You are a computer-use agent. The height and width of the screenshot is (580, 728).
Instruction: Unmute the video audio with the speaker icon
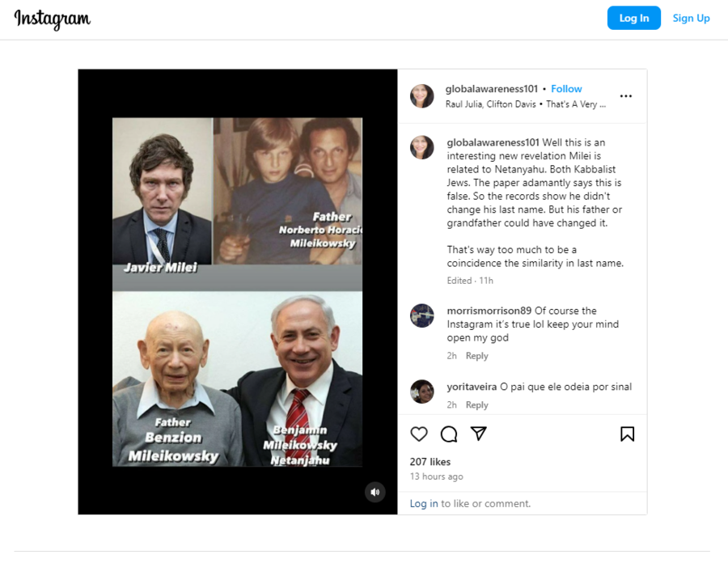(375, 492)
